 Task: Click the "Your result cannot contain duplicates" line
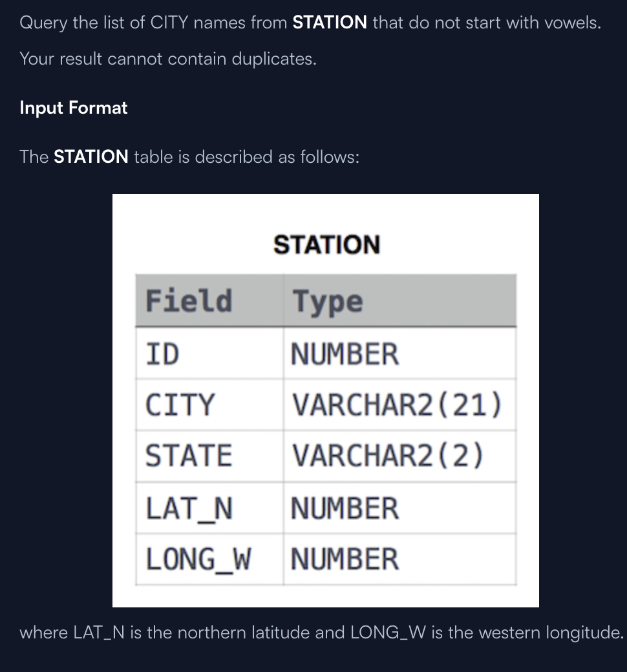click(x=168, y=59)
